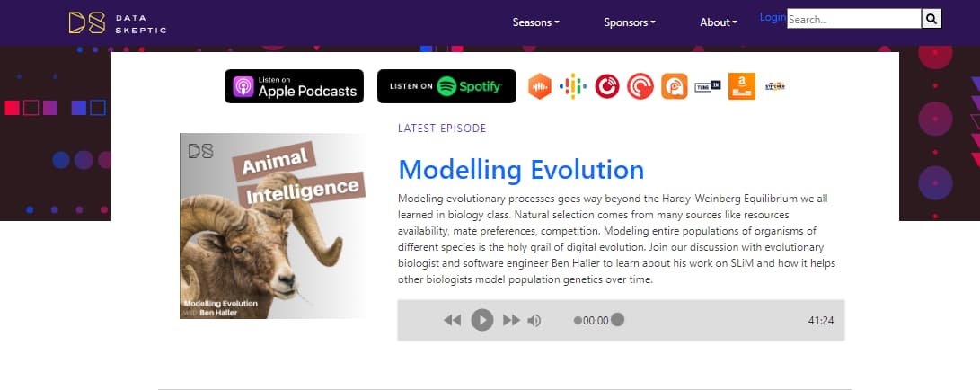
Task: Click the 41:24 episode duration
Action: [821, 321]
